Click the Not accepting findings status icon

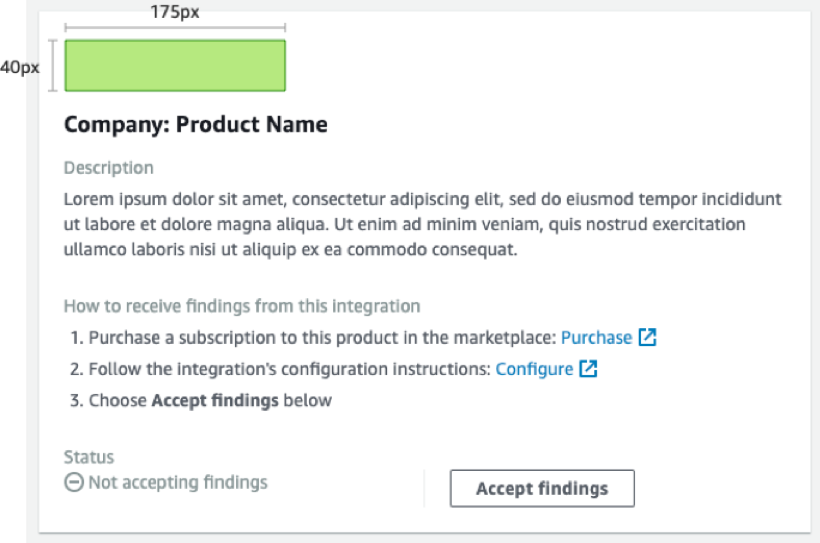73,483
